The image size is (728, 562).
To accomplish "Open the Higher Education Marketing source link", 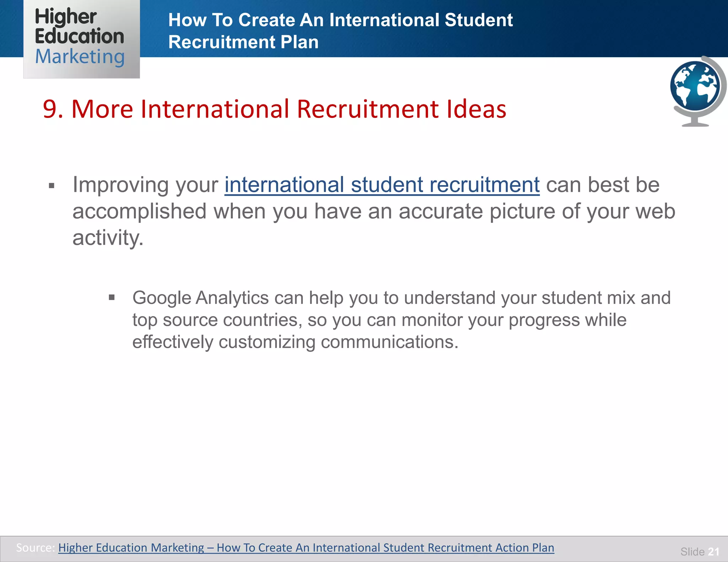I will click(306, 547).
